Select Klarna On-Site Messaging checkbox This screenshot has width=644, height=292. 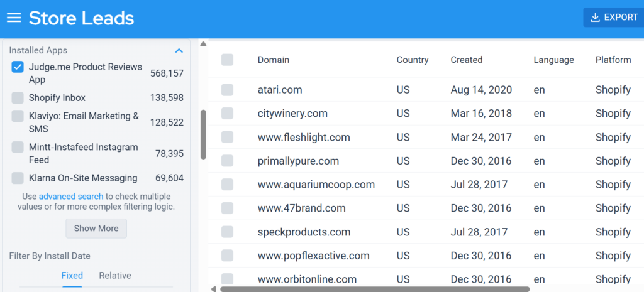click(18, 178)
